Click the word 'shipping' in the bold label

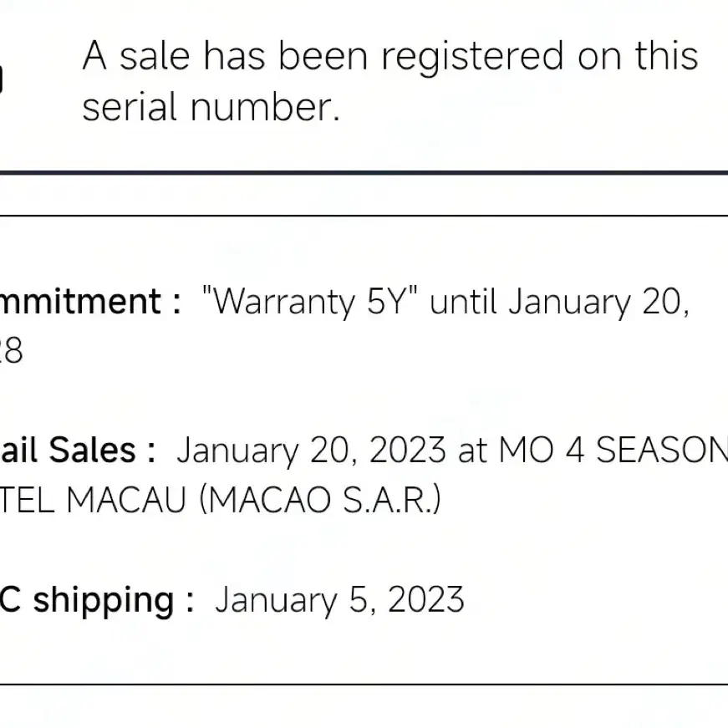pyautogui.click(x=104, y=601)
